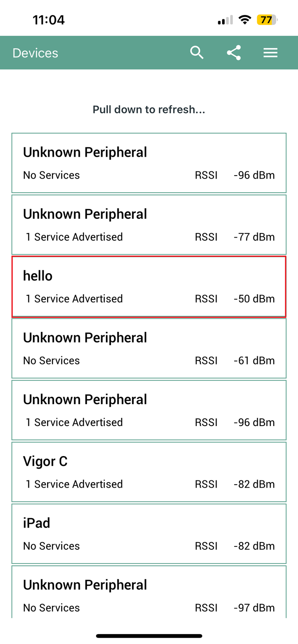298x644 pixels.
Task: Open the hamburger menu icon
Action: click(x=271, y=53)
